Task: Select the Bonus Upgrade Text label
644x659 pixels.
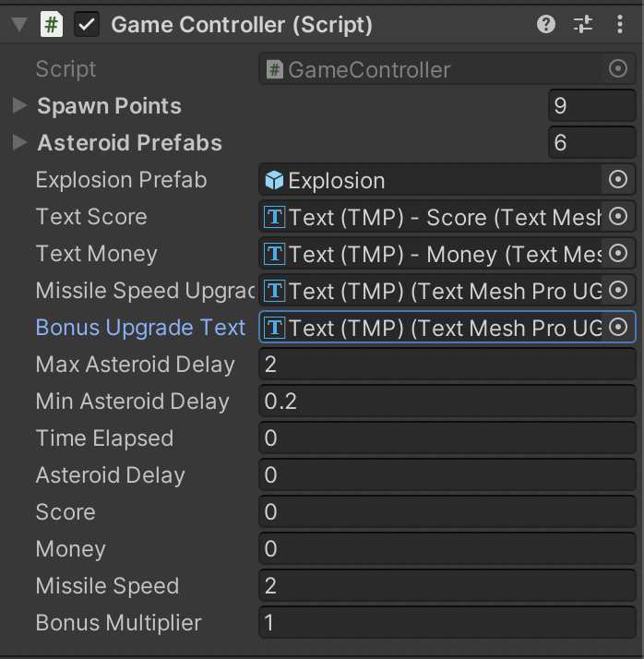Action: pos(140,328)
